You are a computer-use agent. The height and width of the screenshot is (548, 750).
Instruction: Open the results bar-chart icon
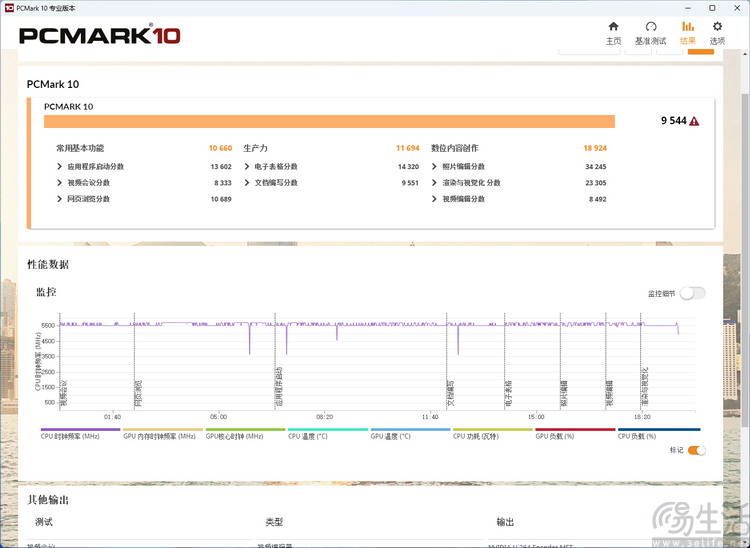pos(688,26)
